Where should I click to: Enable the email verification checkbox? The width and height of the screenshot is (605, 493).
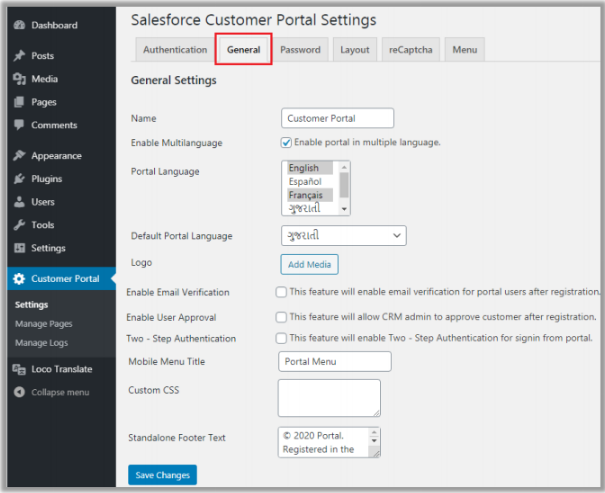(282, 292)
